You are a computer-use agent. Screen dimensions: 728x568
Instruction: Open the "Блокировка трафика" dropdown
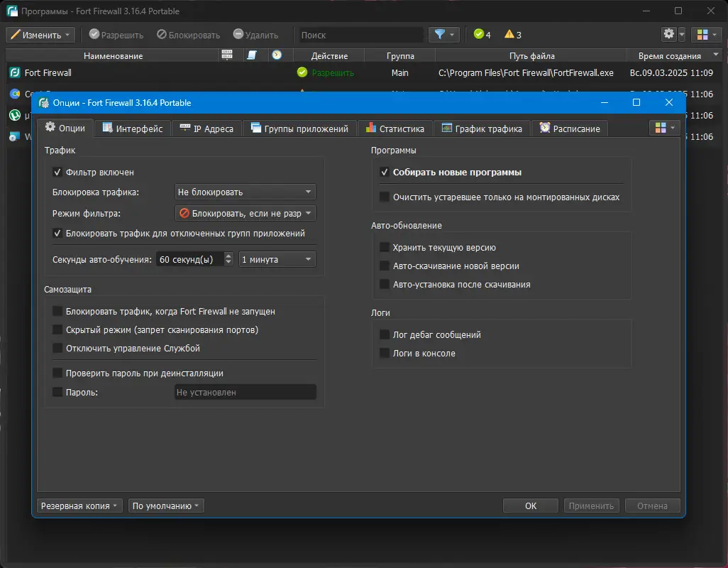245,192
